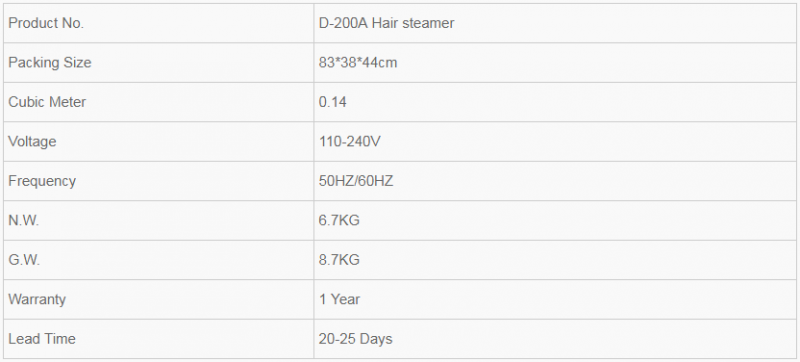The width and height of the screenshot is (800, 362).
Task: Click the Packing Size label
Action: click(49, 63)
